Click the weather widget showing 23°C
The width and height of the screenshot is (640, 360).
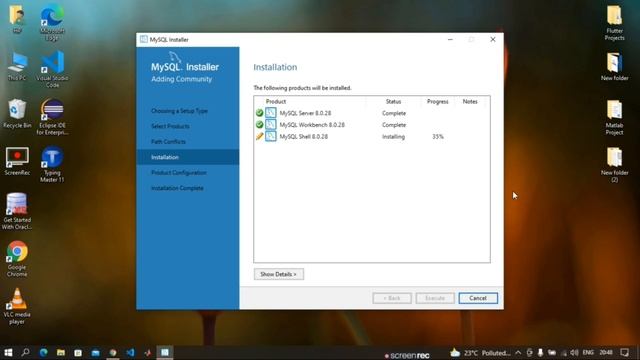coord(480,353)
